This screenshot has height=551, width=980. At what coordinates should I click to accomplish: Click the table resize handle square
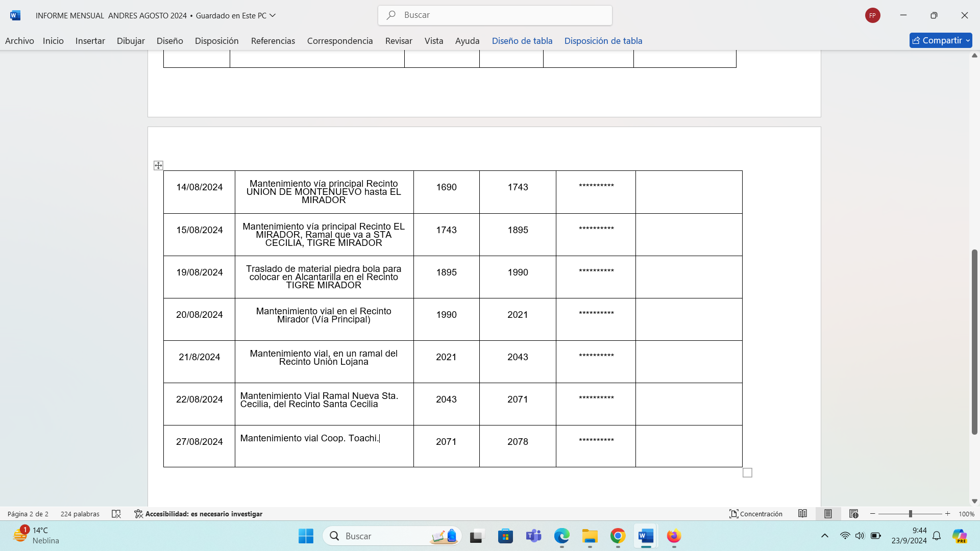[x=747, y=473]
